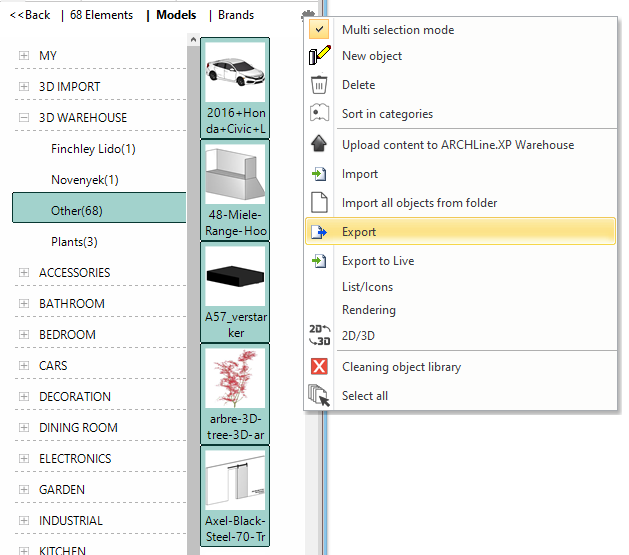Choose Upload content to ARCHLine.XP Warehouse

click(461, 145)
